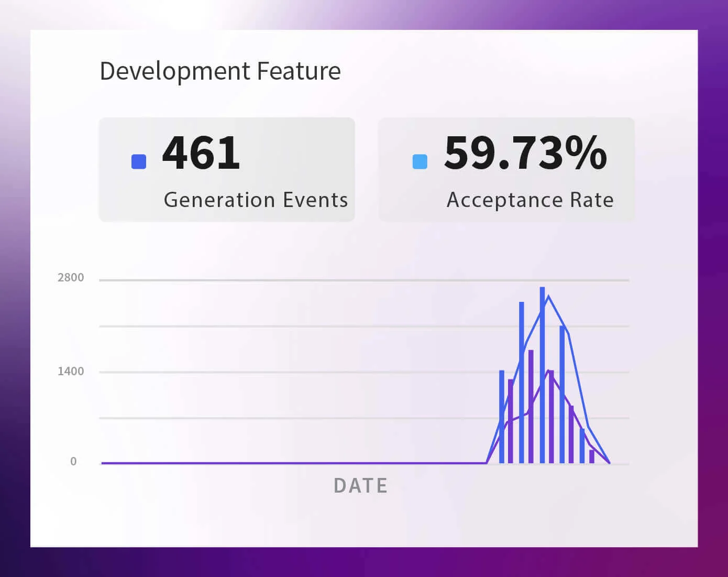Click the blue Generation Events color swatch

click(139, 162)
